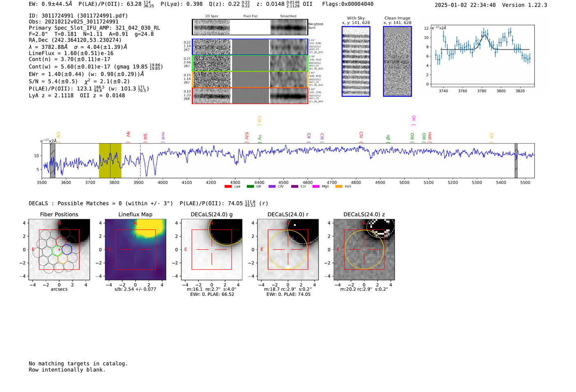Viewport: 576px width, 392px height.
Task: Click the red Lyα legend swatch
Action: pyautogui.click(x=228, y=187)
